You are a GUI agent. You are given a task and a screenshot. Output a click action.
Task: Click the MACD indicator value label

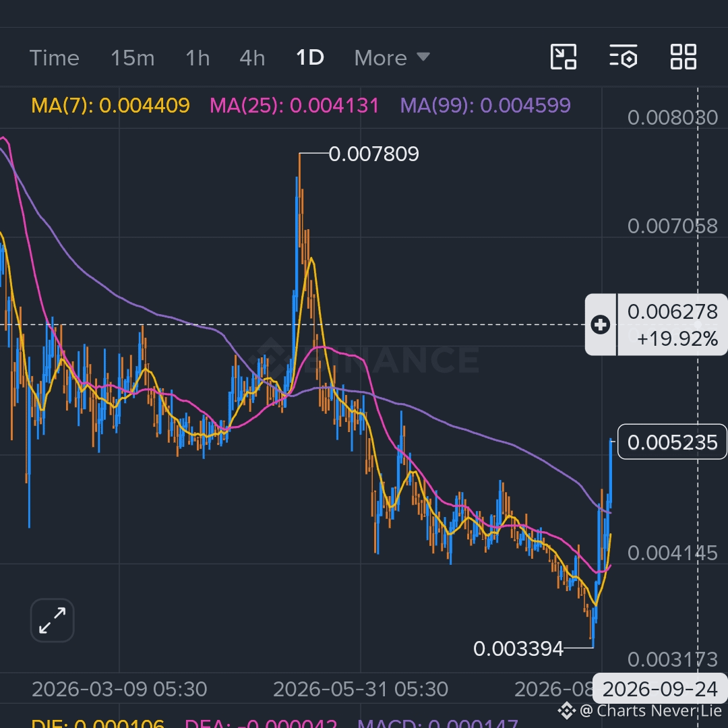click(437, 723)
